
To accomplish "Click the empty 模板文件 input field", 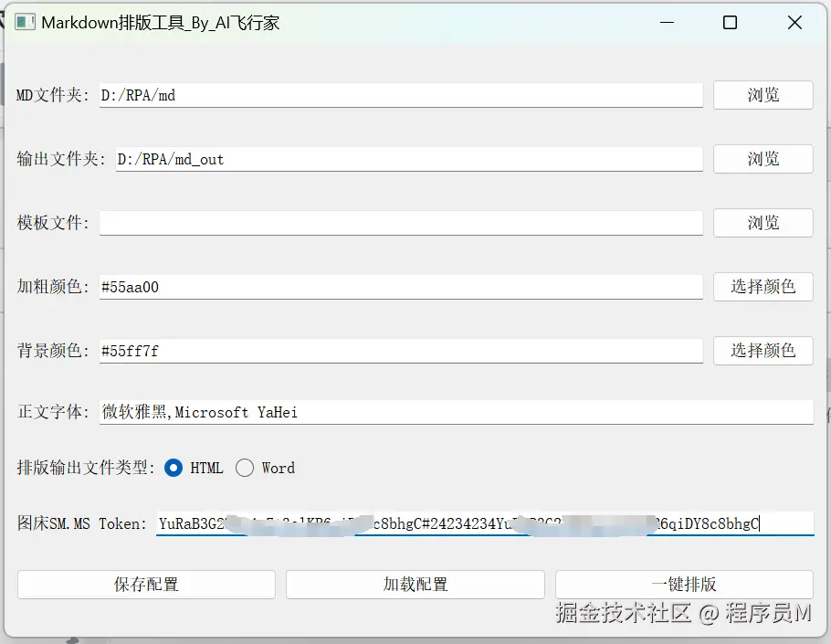I will point(400,223).
